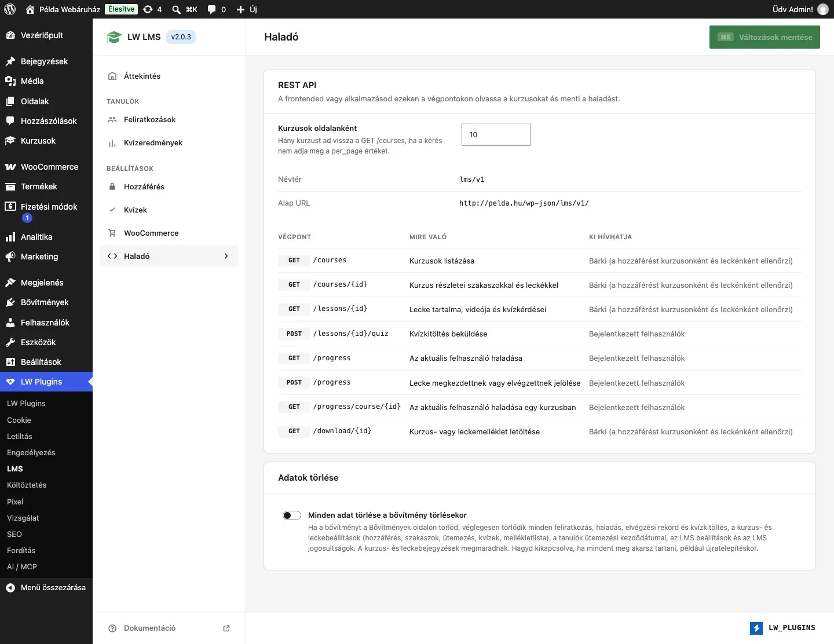Image resolution: width=834 pixels, height=644 pixels.
Task: Open Hozzáférés settings
Action: coord(169,186)
